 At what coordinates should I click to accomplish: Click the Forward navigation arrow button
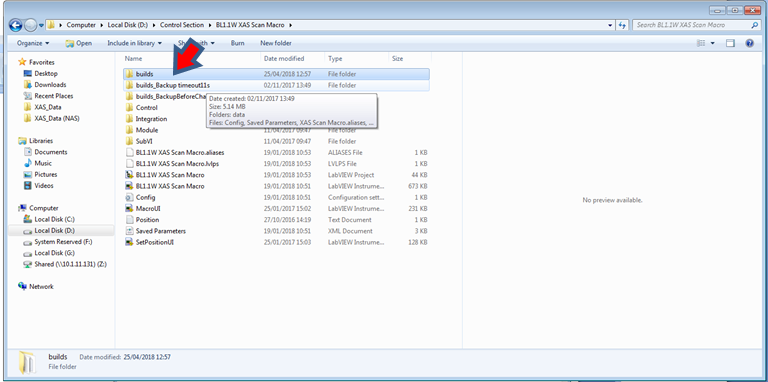pyautogui.click(x=30, y=25)
